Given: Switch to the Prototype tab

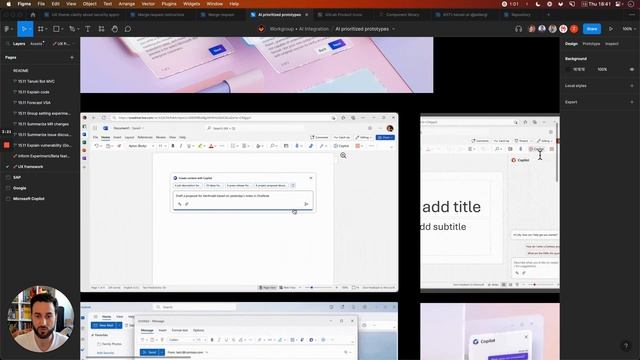Looking at the screenshot, I should click(x=591, y=44).
